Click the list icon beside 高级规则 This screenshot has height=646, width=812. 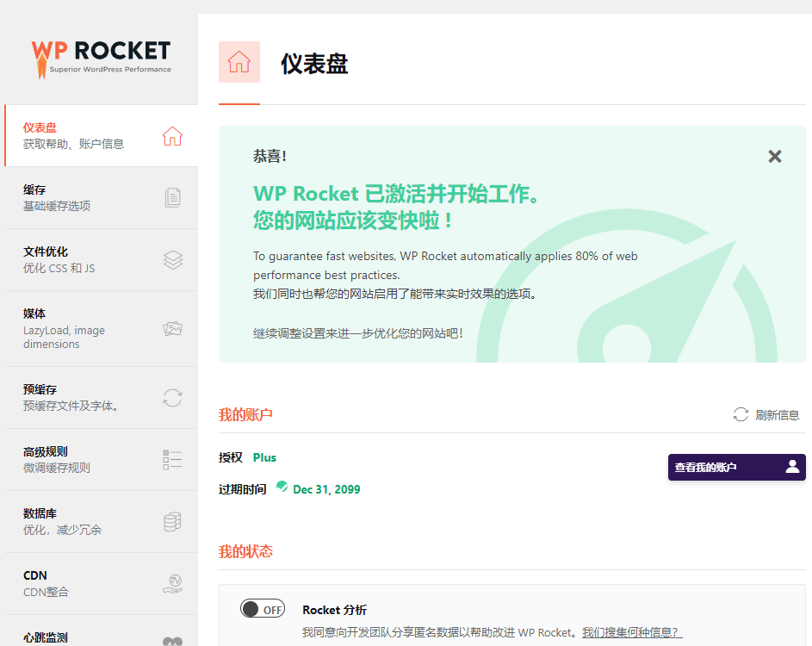[x=172, y=460]
